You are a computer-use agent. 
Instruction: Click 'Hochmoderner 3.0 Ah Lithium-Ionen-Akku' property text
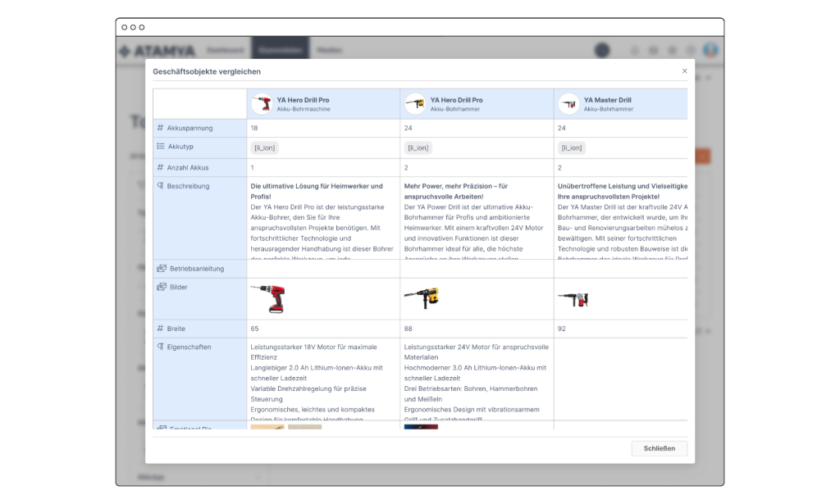coord(475,373)
